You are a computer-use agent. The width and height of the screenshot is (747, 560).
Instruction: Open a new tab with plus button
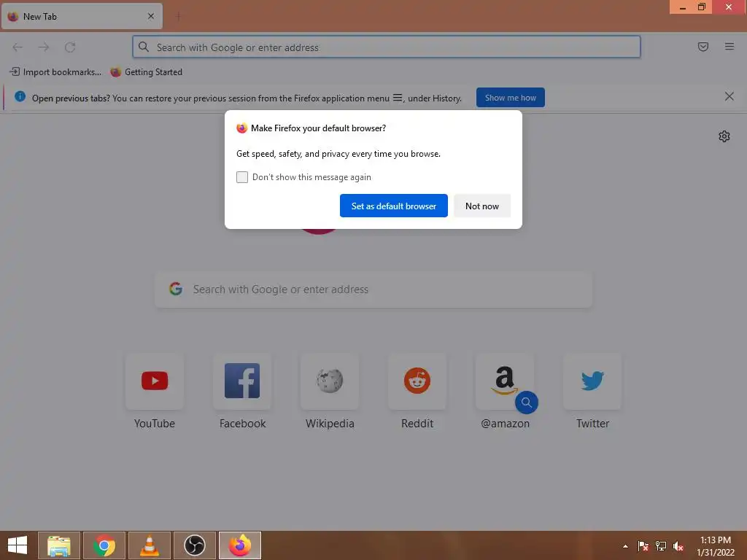coord(178,16)
